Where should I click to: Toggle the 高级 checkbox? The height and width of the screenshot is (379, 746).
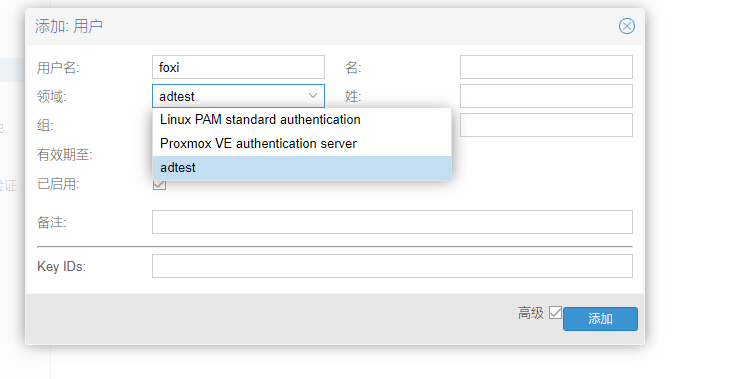[555, 312]
